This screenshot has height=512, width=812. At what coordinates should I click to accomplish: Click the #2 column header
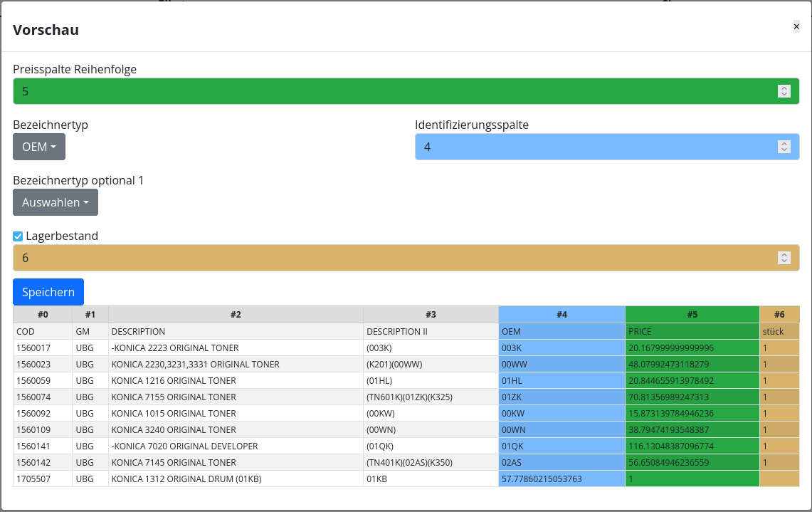(236, 315)
